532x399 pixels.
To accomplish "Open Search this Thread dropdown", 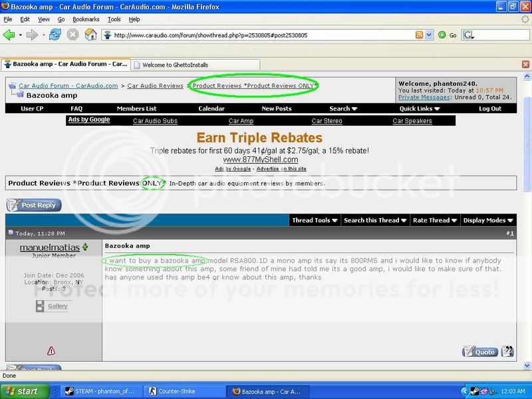I will [375, 220].
